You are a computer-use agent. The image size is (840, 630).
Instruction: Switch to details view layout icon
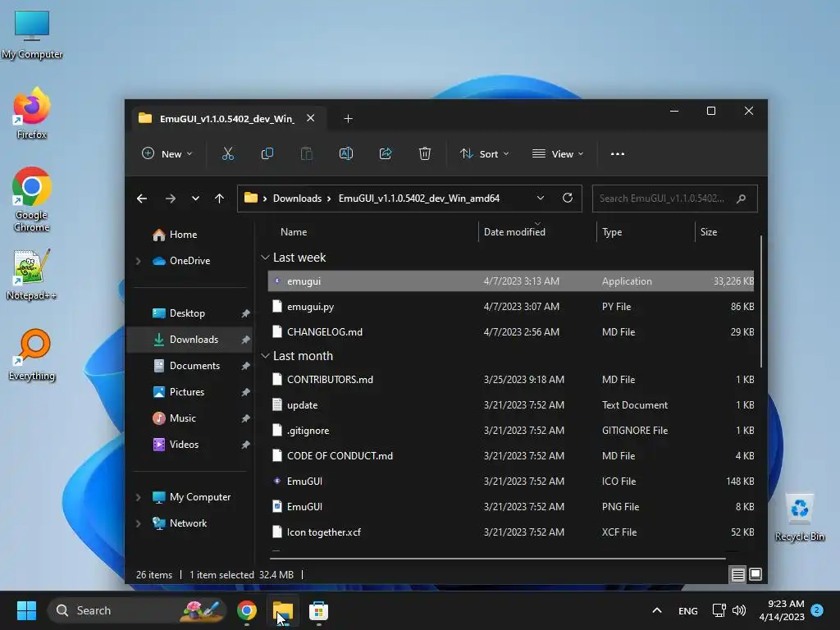(737, 575)
